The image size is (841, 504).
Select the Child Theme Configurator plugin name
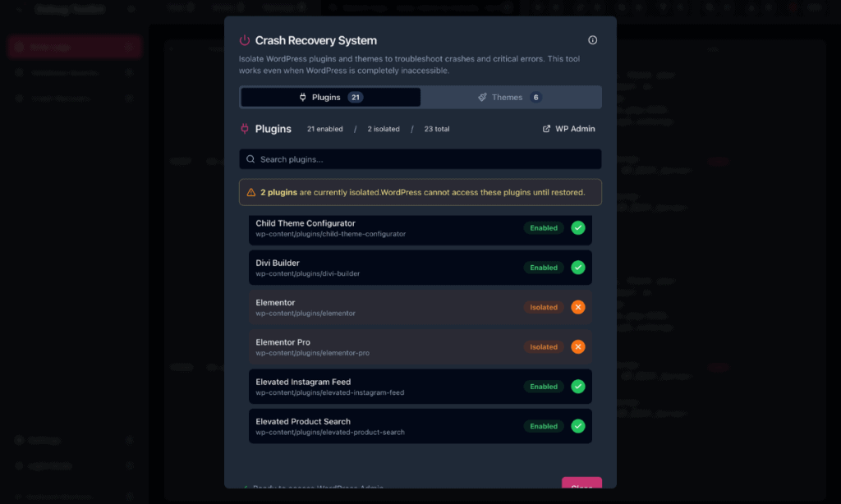[306, 223]
